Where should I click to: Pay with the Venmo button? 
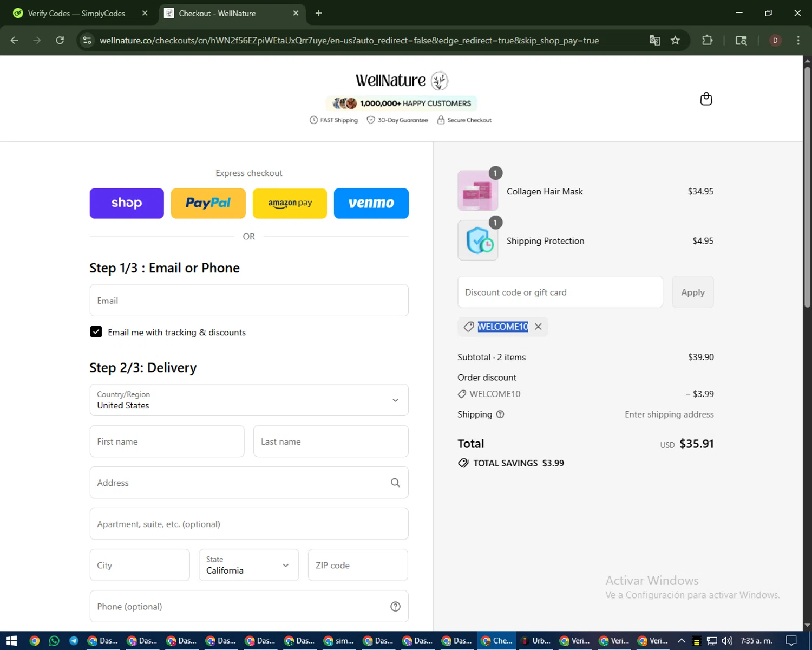[371, 203]
